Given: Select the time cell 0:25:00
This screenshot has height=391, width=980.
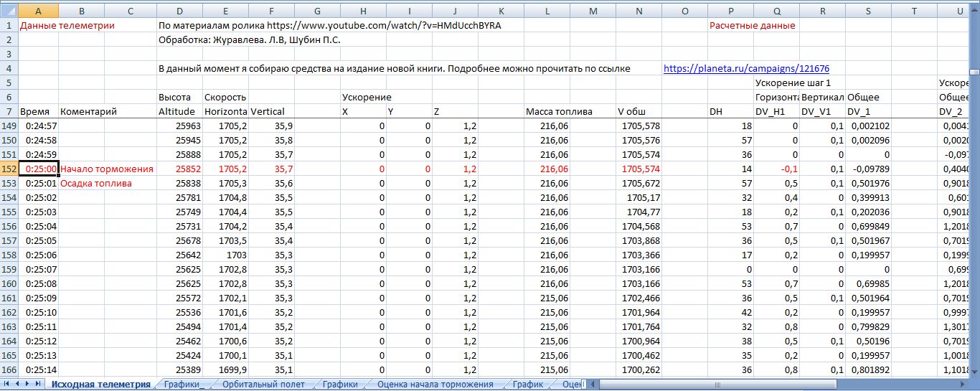Looking at the screenshot, I should tap(38, 169).
